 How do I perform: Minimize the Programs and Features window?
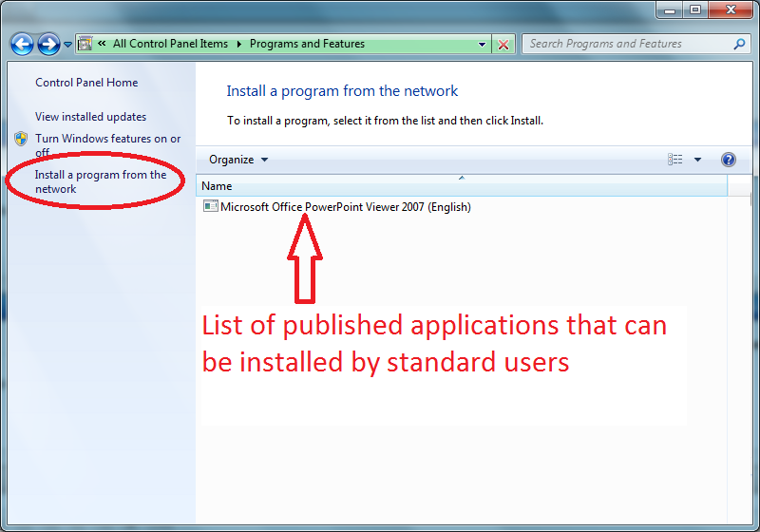pyautogui.click(x=670, y=9)
